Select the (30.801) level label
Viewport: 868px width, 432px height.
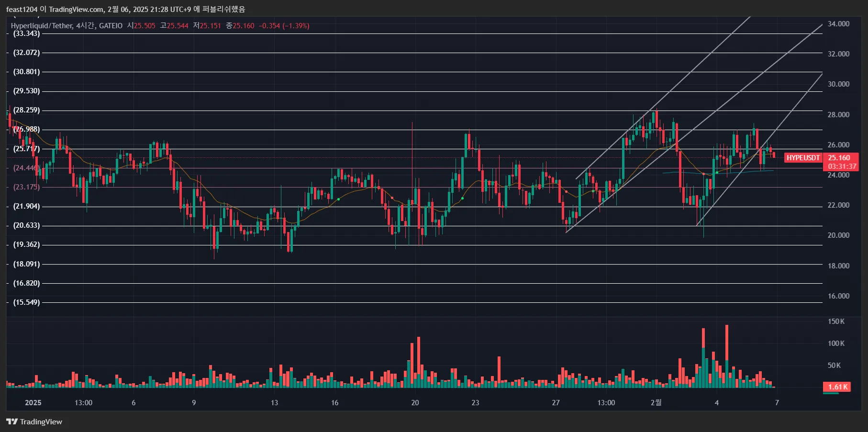coord(26,72)
